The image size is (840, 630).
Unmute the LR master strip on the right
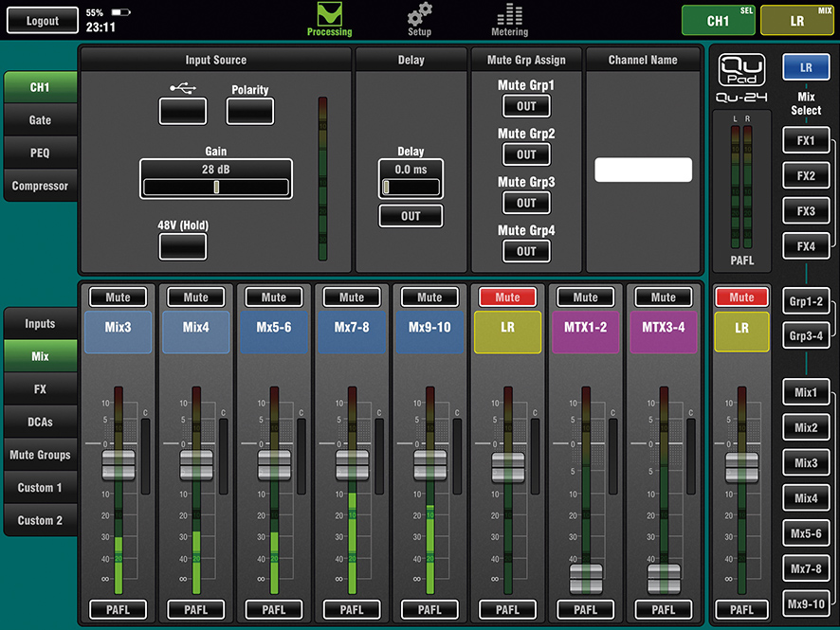point(742,297)
